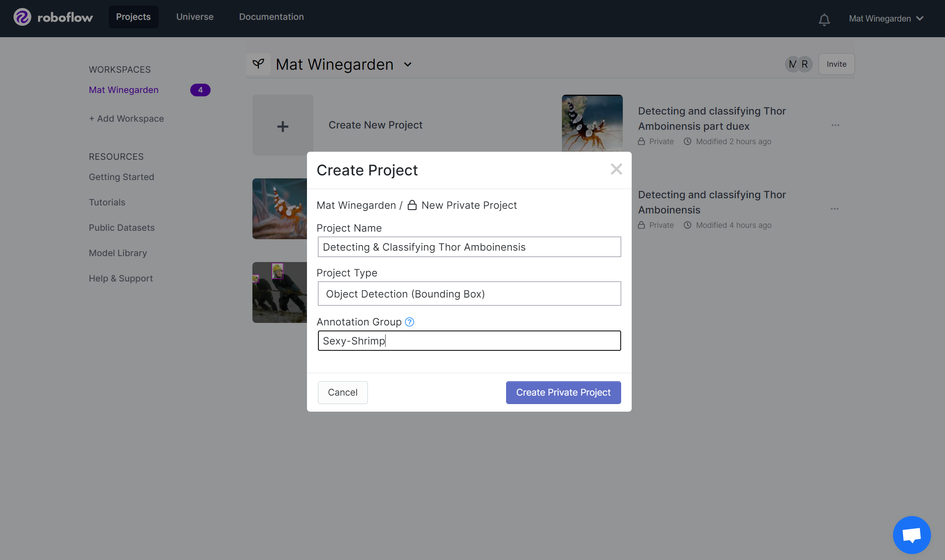Image resolution: width=945 pixels, height=560 pixels.
Task: Click the R member avatar
Action: (x=805, y=64)
